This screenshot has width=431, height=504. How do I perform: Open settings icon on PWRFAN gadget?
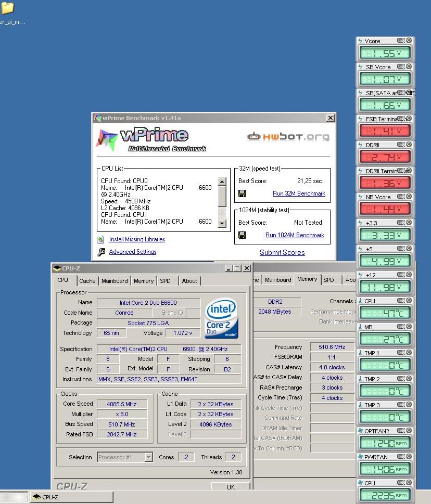pos(401,457)
